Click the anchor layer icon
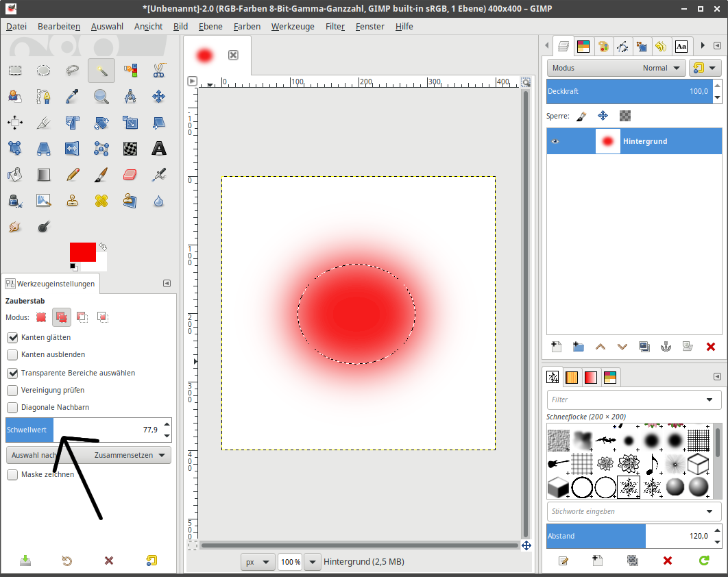This screenshot has height=577, width=728. tap(665, 347)
